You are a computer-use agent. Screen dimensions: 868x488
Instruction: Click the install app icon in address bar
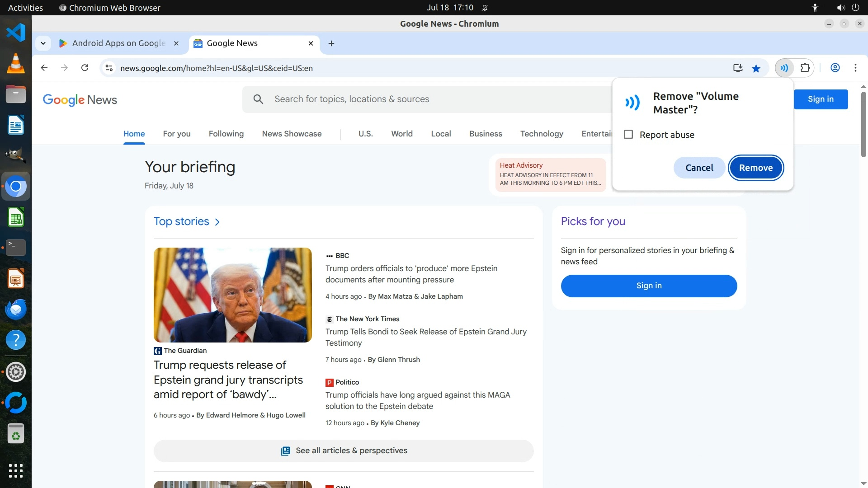point(738,68)
